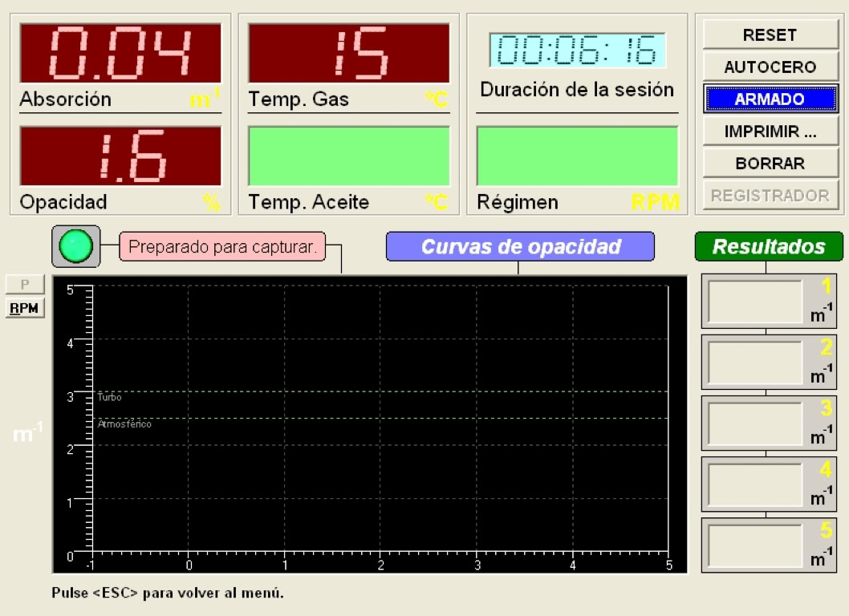
Task: Toggle the RPM display mode
Action: (24, 306)
